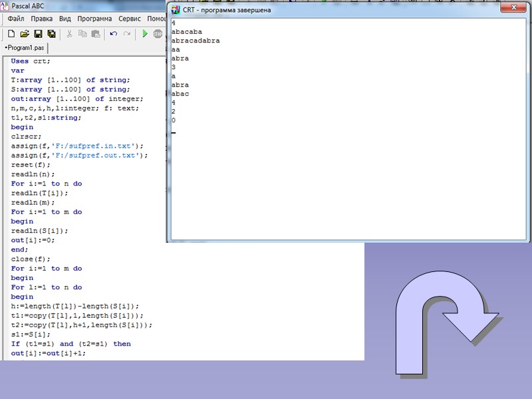Screen dimensions: 532x399
Task: Click the Save All icon
Action: coord(51,34)
